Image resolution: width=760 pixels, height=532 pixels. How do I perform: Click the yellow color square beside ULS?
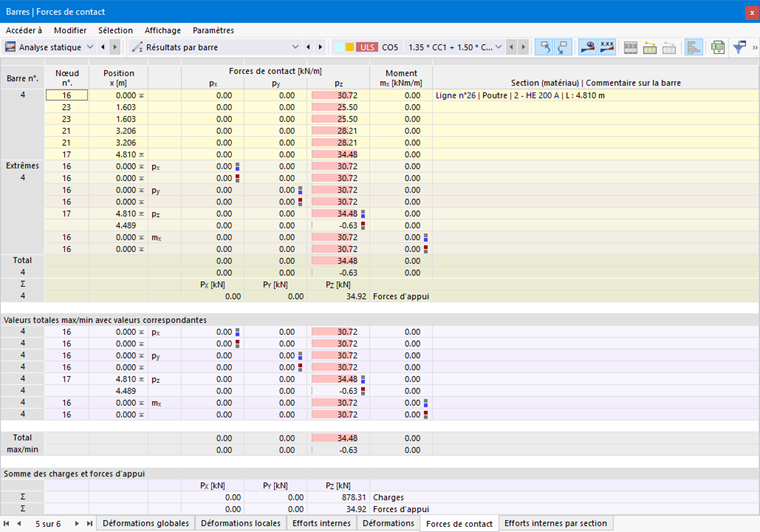pos(349,47)
